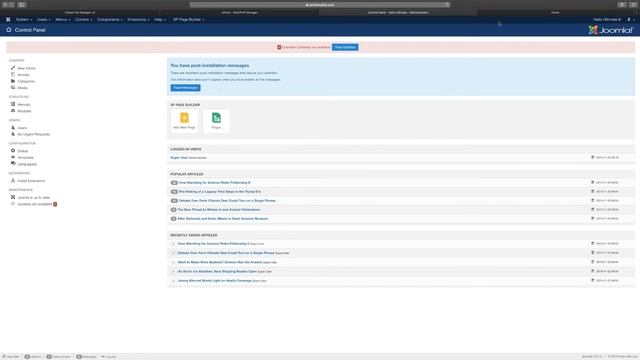The height and width of the screenshot is (360, 640).
Task: Open 'The New Threat to Wolves' article
Action: (219, 210)
